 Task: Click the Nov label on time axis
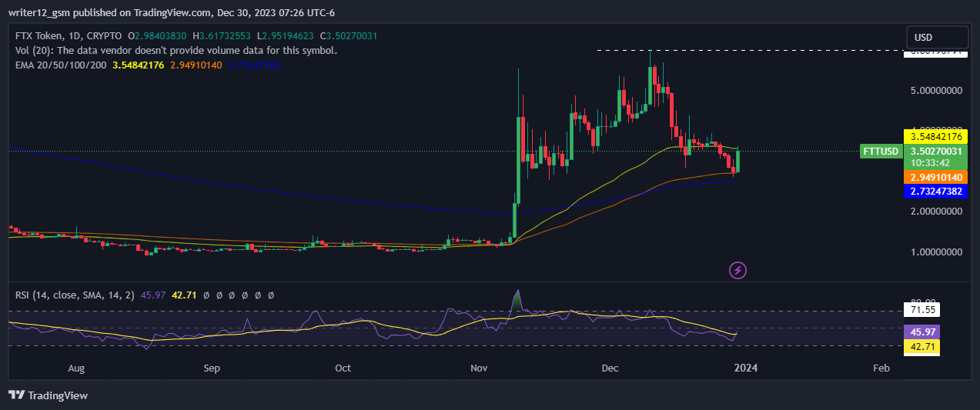[x=479, y=368]
